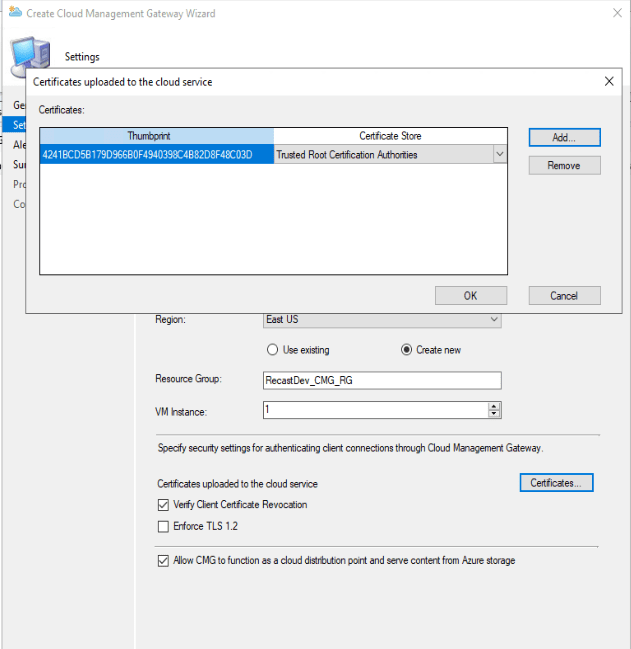Image resolution: width=631 pixels, height=649 pixels.
Task: Uncheck Verify Client Certificate Revocation
Action: [x=164, y=505]
